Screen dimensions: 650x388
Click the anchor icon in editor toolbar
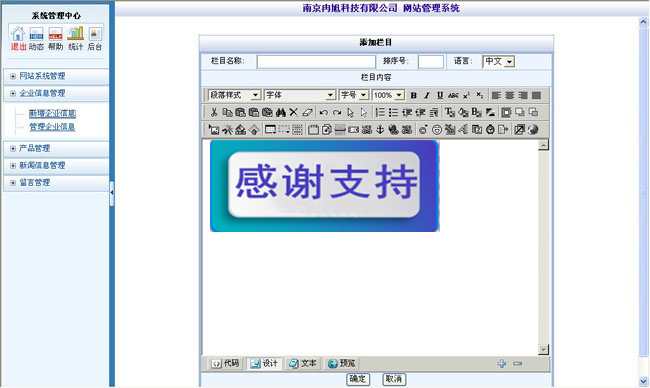tap(380, 130)
